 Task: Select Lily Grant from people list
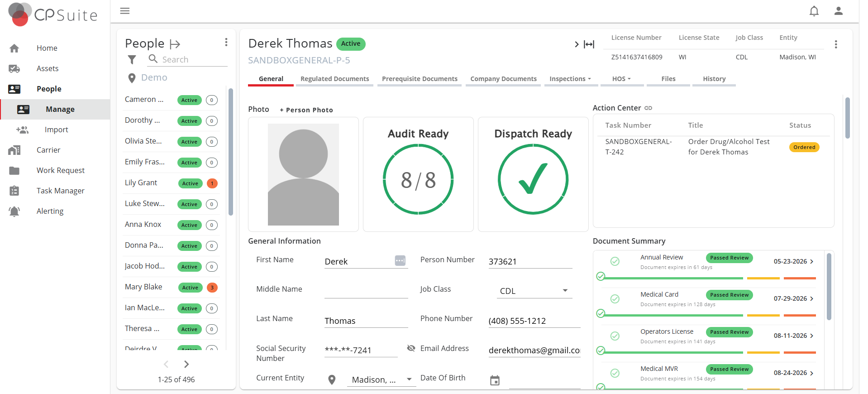coord(141,183)
